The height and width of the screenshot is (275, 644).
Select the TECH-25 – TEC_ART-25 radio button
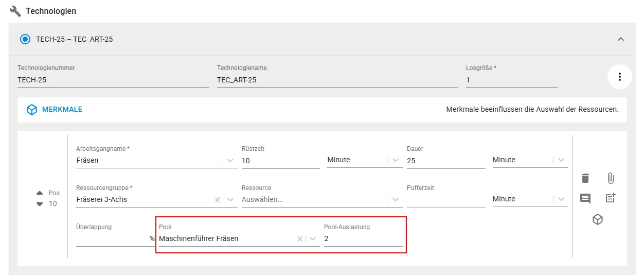tap(25, 39)
